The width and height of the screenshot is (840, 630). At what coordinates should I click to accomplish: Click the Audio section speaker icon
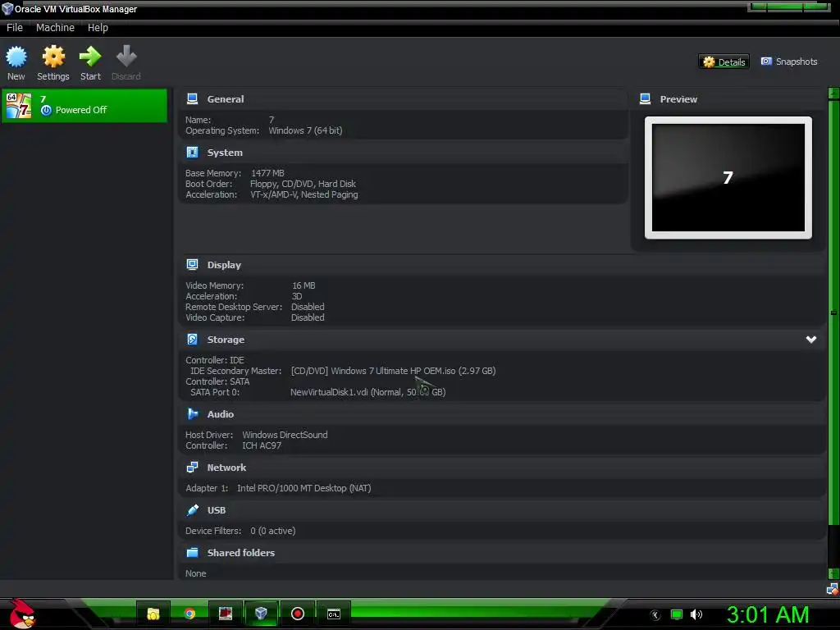click(192, 413)
